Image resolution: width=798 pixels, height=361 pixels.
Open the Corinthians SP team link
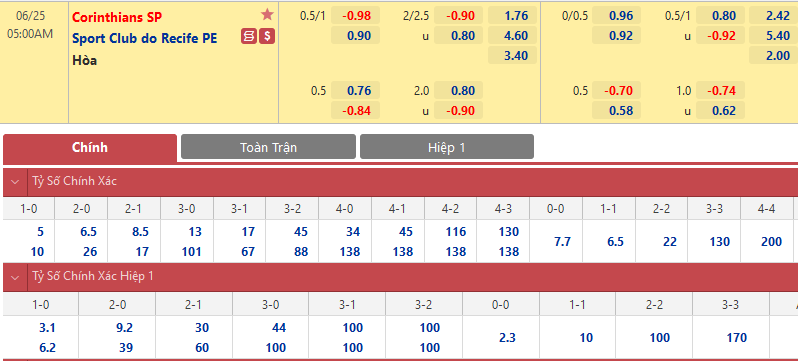(x=117, y=17)
